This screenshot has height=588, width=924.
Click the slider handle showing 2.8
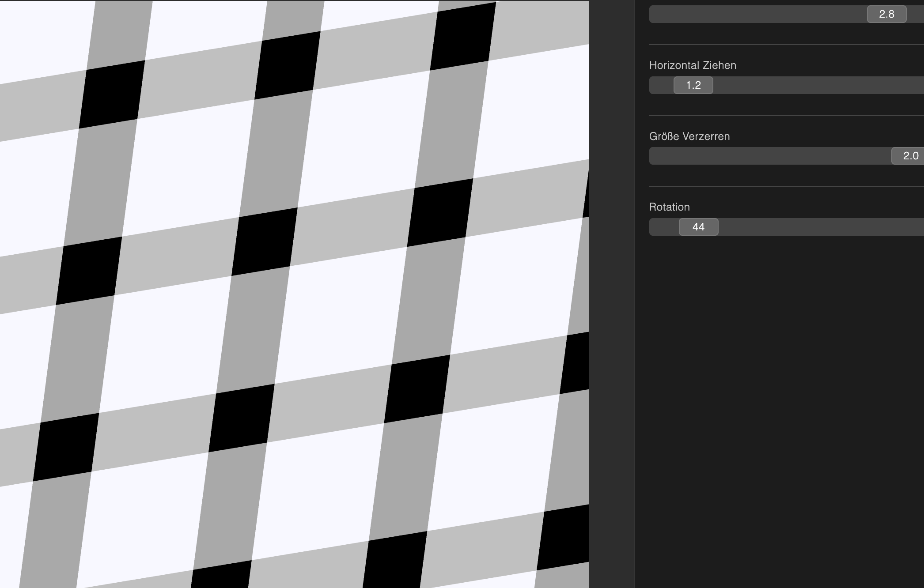coord(886,14)
